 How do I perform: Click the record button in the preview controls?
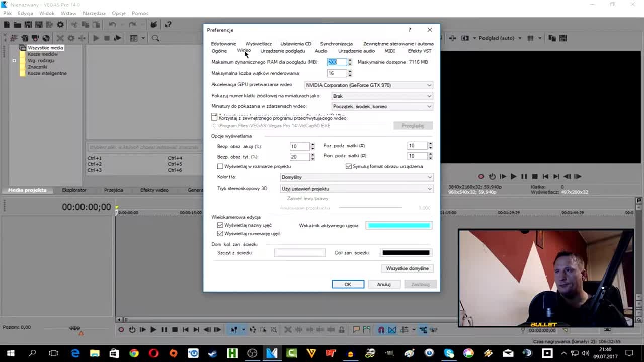click(x=481, y=176)
